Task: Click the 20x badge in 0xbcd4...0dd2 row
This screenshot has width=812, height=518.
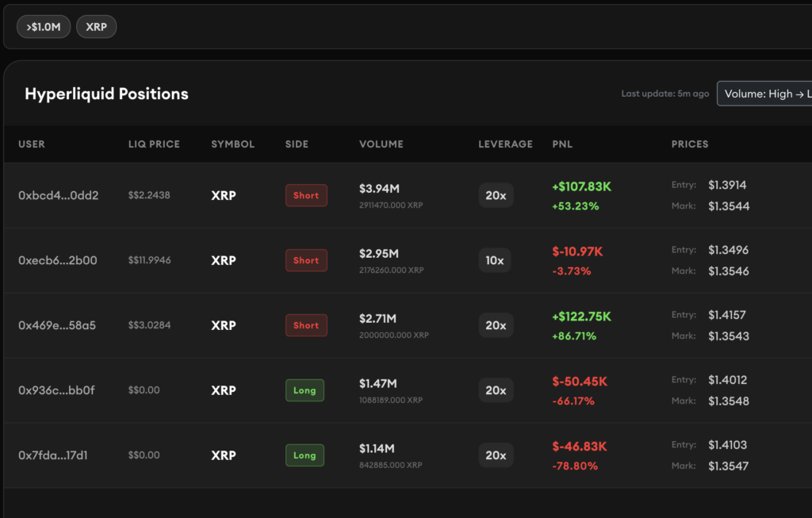Action: pyautogui.click(x=496, y=195)
